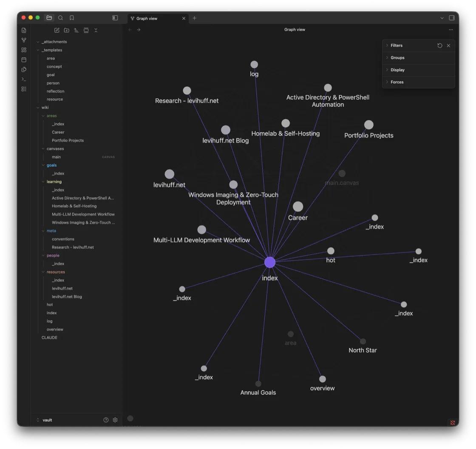The width and height of the screenshot is (476, 449).
Task: Create a new folder with the toolbar icon
Action: 66,30
